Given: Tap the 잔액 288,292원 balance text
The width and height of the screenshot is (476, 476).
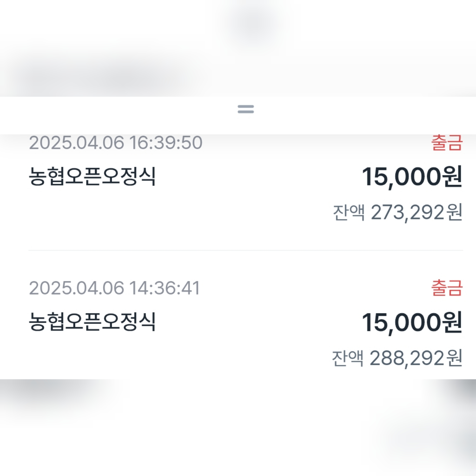Looking at the screenshot, I should [397, 358].
